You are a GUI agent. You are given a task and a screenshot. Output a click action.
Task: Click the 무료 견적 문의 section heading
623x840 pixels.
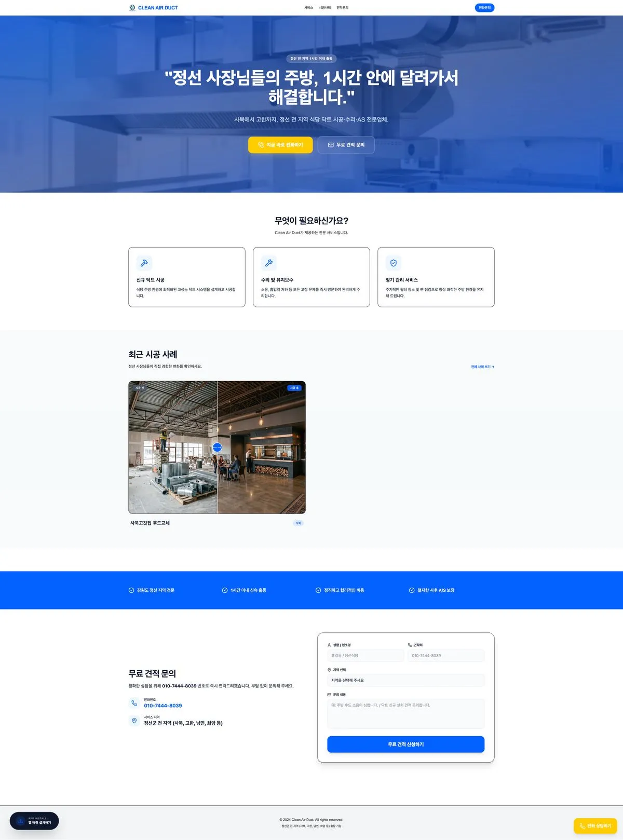[152, 674]
